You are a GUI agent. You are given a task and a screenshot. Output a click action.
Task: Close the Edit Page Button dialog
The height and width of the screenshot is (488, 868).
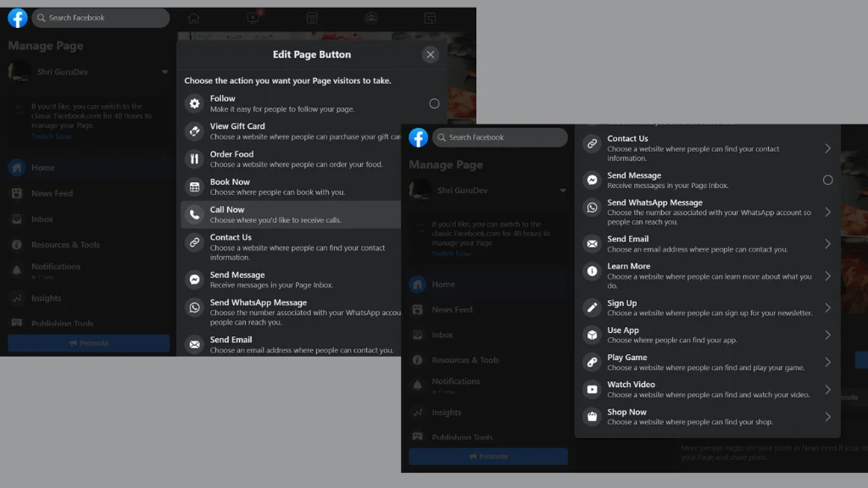[430, 54]
